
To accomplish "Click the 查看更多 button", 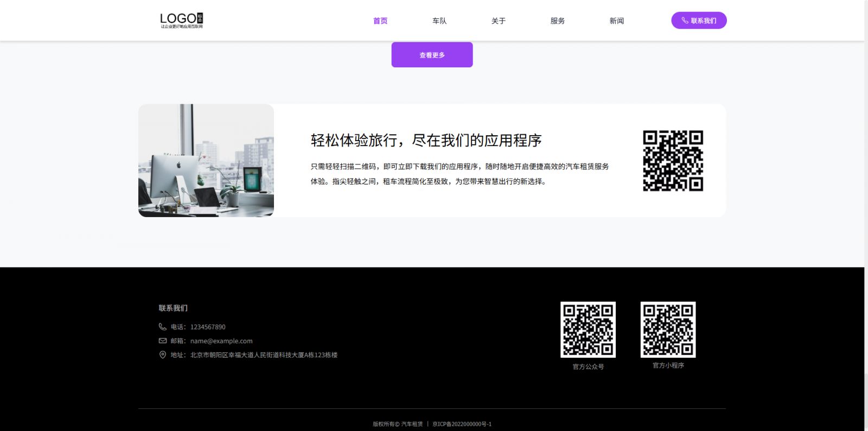I will click(432, 55).
